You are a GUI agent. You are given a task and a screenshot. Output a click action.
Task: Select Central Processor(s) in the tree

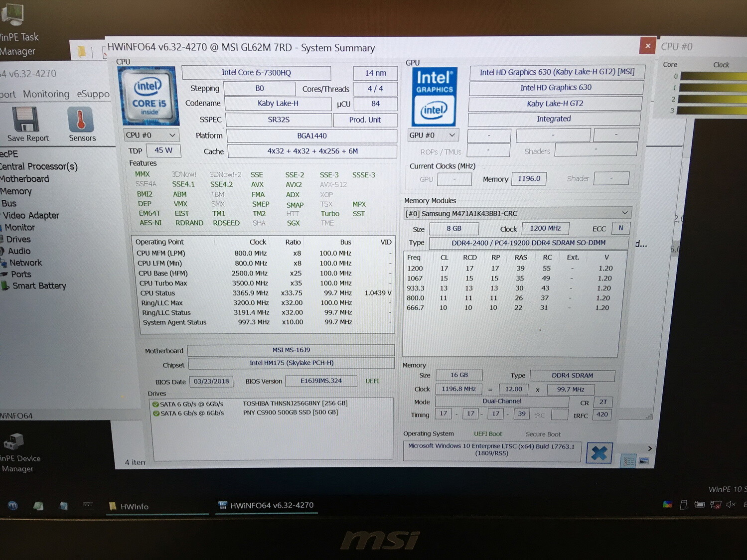[38, 166]
